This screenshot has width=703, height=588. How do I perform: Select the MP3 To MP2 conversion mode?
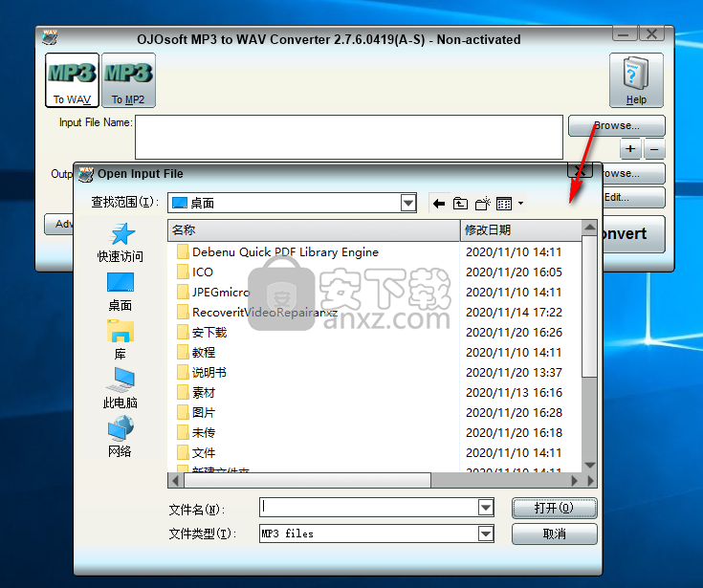tap(128, 80)
